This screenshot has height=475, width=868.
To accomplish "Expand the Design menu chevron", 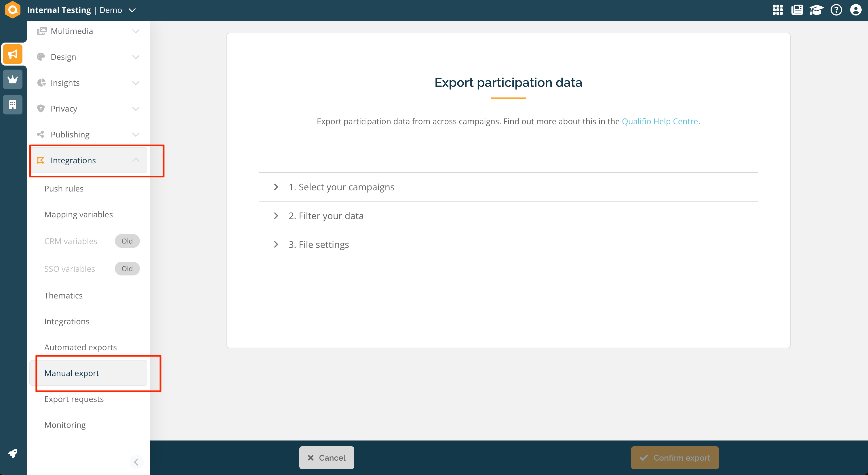I will [x=136, y=57].
